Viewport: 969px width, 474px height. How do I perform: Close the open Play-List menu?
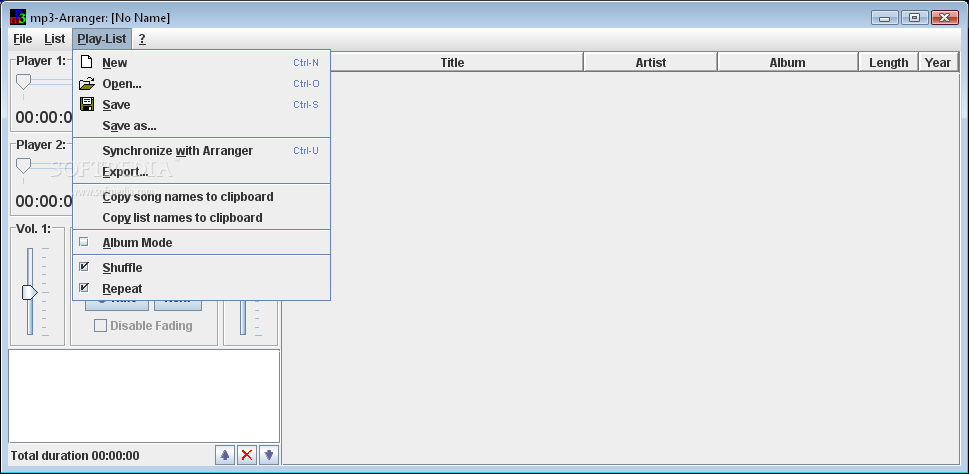102,39
